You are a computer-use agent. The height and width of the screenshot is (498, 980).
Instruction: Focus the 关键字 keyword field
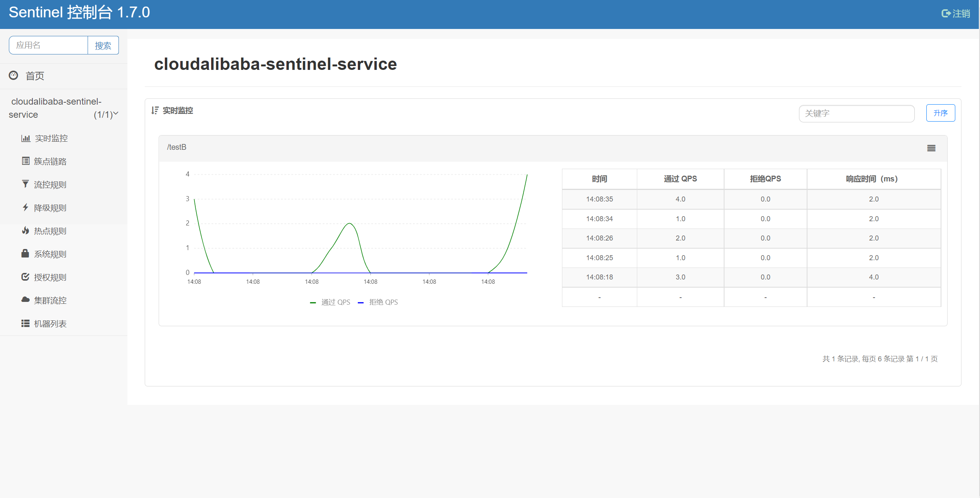(856, 113)
